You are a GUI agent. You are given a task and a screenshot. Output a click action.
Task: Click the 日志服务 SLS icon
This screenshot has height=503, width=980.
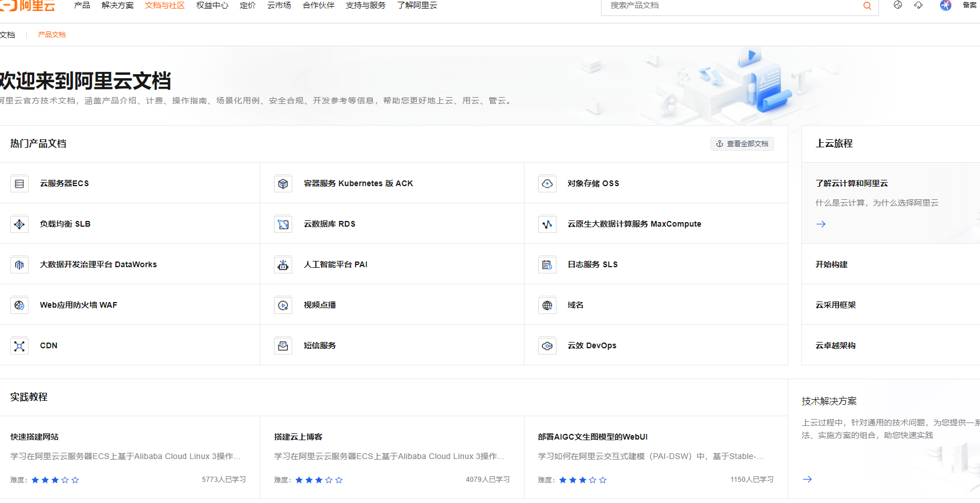tap(547, 264)
